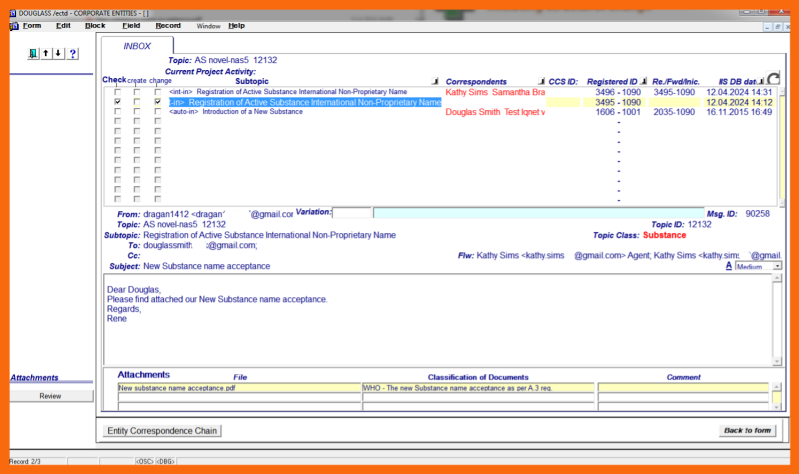This screenshot has width=799, height=474.
Task: Click the down arrow next record icon
Action: (58, 53)
